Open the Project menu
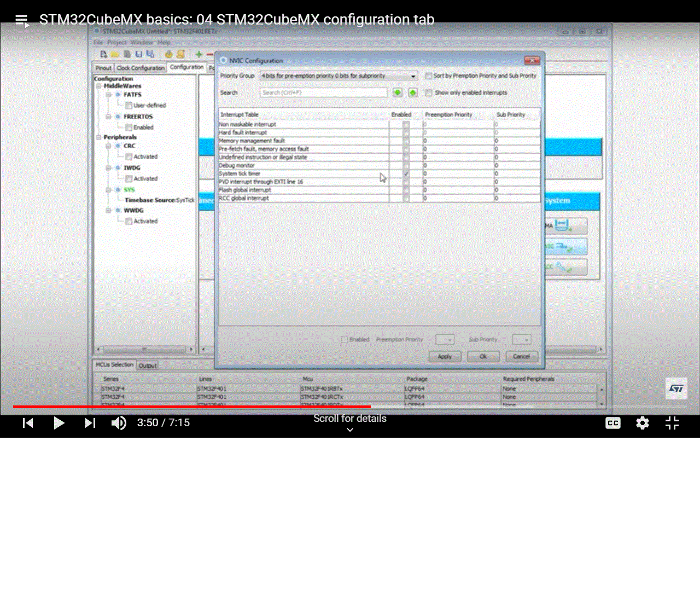Viewport: 700px width, 615px height. [116, 42]
